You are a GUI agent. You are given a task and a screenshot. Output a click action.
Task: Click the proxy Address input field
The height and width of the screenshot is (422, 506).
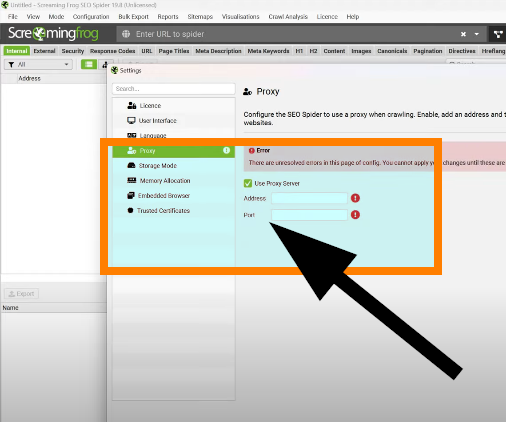(309, 198)
